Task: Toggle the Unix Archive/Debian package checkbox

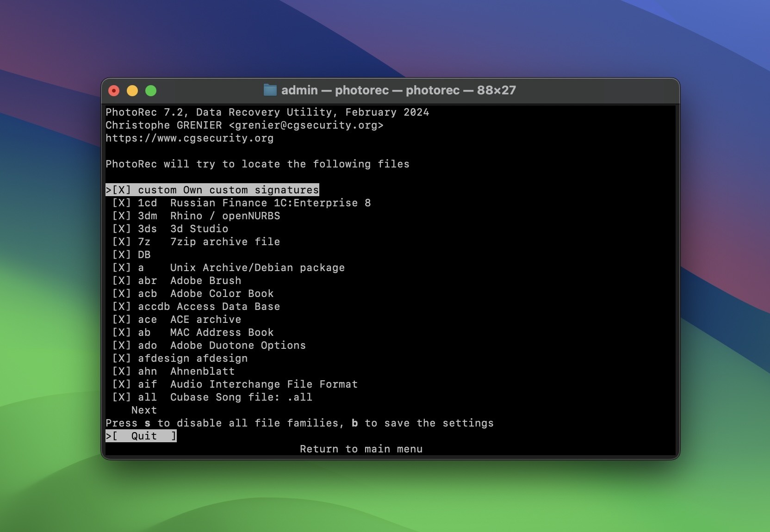Action: (122, 268)
